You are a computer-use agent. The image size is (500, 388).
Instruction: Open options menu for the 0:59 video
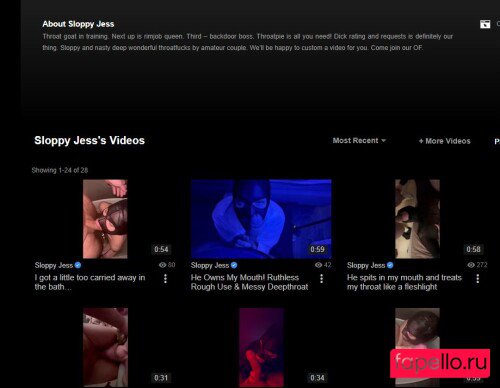pyautogui.click(x=322, y=279)
